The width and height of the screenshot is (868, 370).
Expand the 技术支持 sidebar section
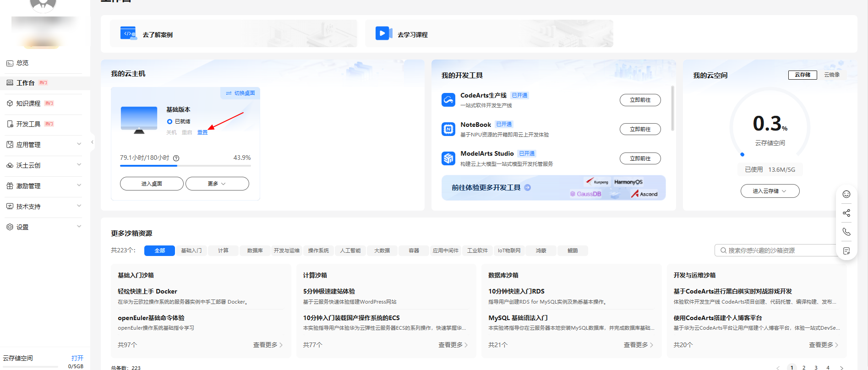(x=44, y=207)
